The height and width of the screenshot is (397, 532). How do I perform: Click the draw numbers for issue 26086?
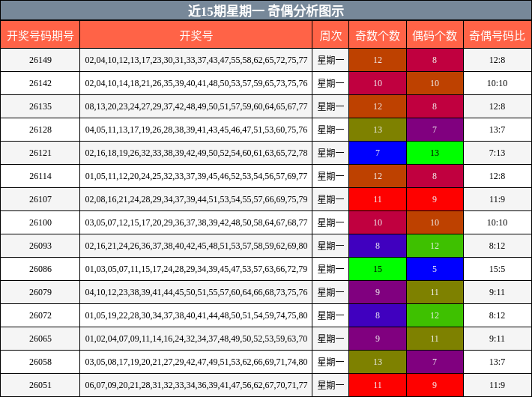(x=196, y=269)
